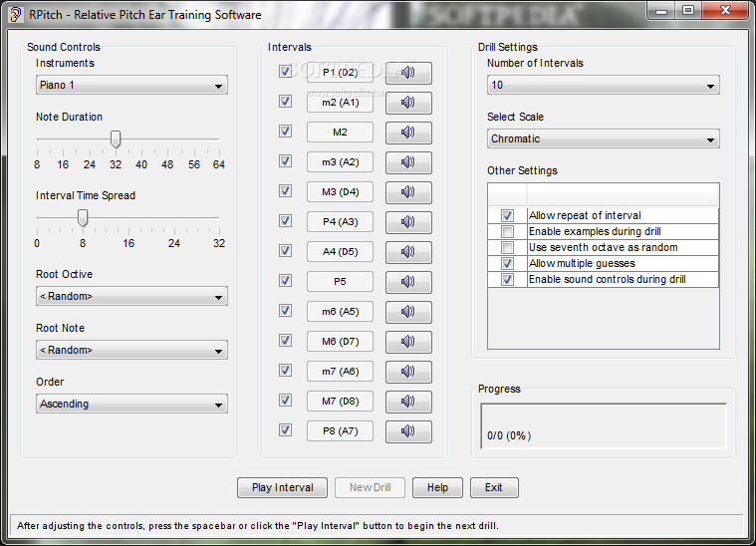Check Use seventh octave as random

click(x=507, y=247)
